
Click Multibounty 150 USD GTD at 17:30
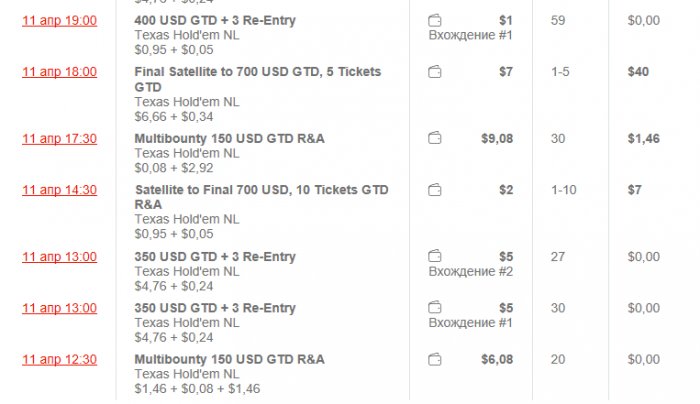pyautogui.click(x=229, y=139)
